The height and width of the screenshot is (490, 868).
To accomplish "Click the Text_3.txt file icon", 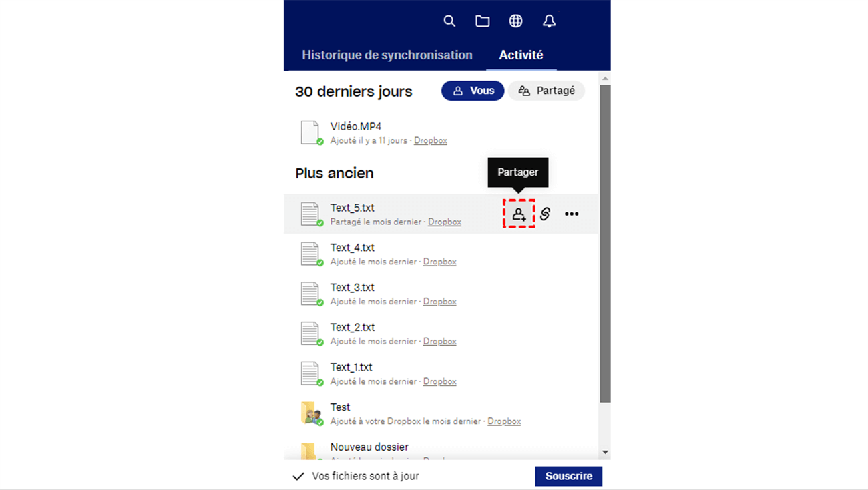I will 310,294.
